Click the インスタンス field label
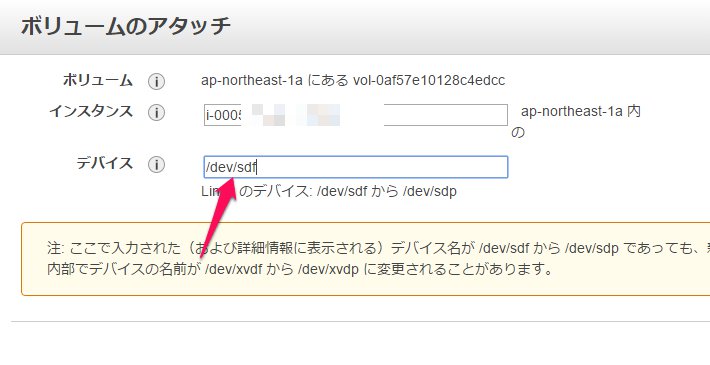 (x=91, y=111)
